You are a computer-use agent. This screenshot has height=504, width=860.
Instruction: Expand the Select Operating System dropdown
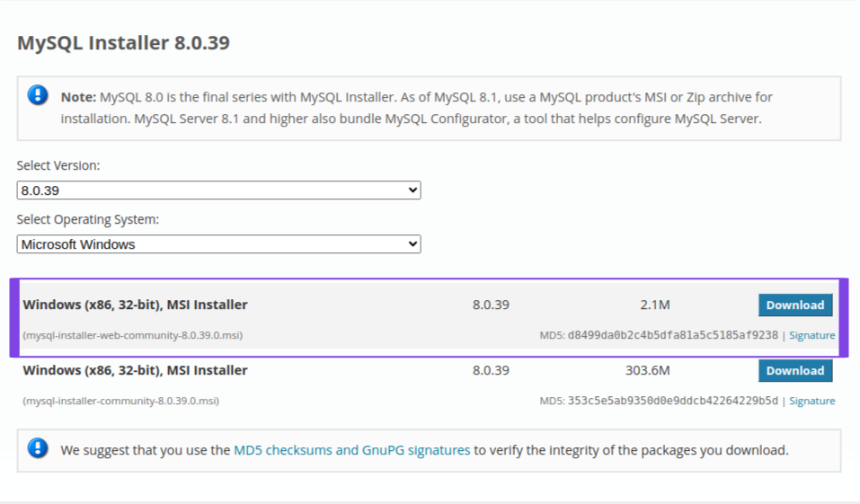pyautogui.click(x=218, y=244)
